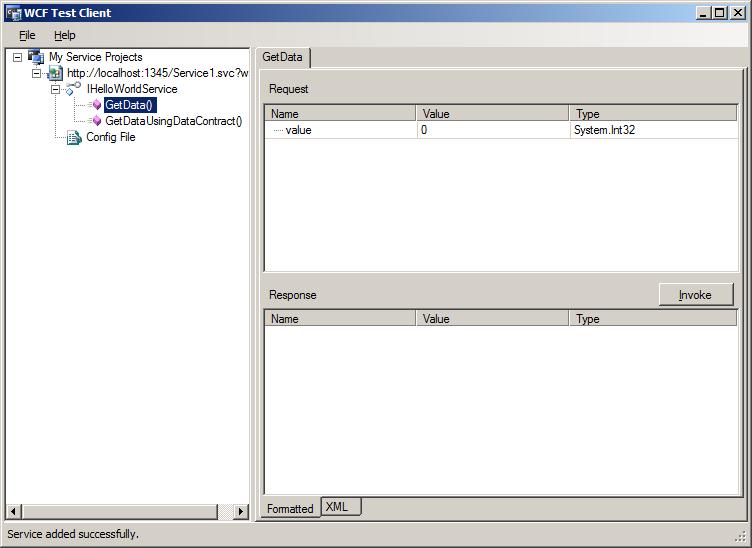Click the Invoke button

[x=695, y=295]
